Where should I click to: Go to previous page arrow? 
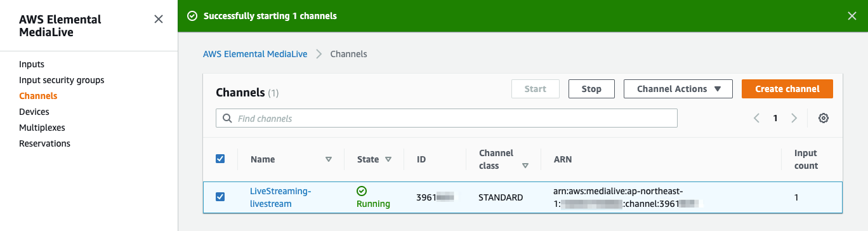click(x=756, y=118)
